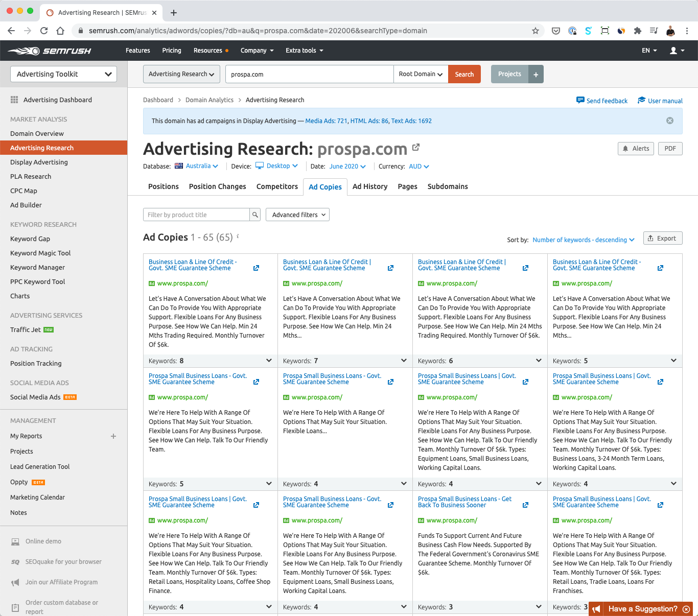Viewport: 698px width, 616px height.
Task: Switch to the Pages tab
Action: 408,186
